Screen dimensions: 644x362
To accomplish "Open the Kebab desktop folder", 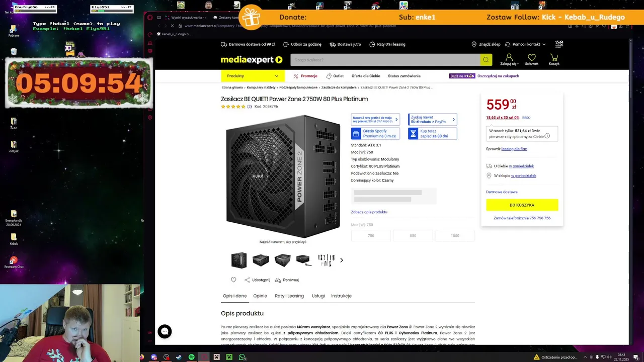I will [x=14, y=239].
